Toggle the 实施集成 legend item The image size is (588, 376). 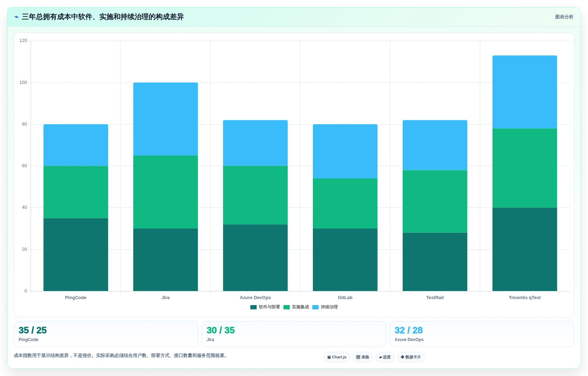[296, 307]
